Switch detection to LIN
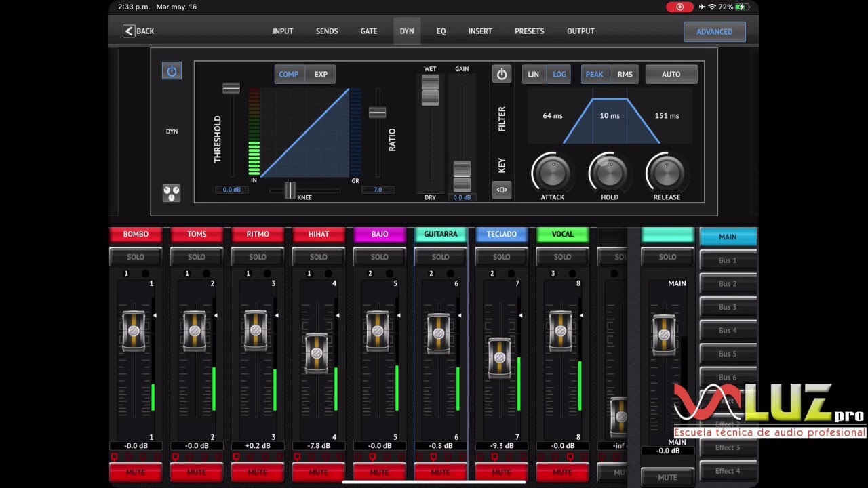This screenshot has height=488, width=868. pyautogui.click(x=534, y=75)
